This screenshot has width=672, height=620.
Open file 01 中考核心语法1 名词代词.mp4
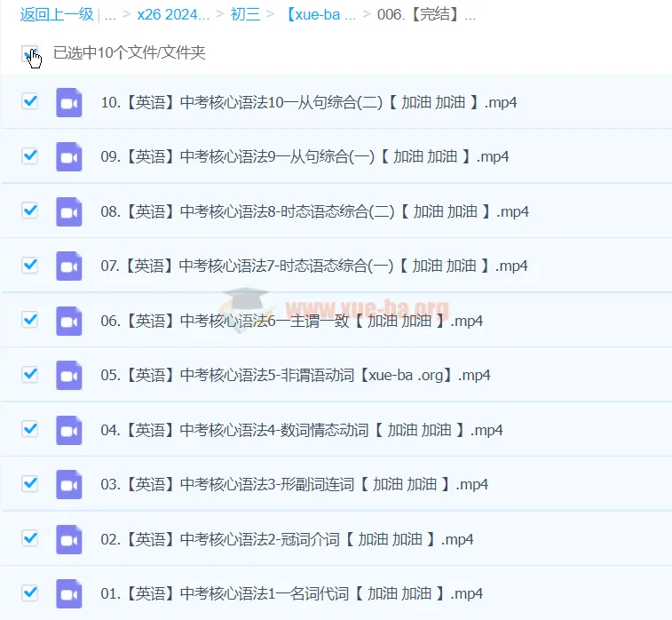pos(291,593)
